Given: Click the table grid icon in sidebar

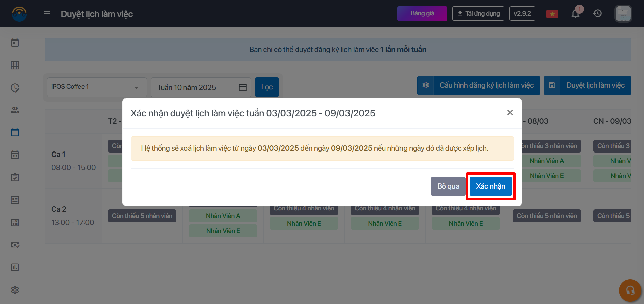Looking at the screenshot, I should 15,65.
